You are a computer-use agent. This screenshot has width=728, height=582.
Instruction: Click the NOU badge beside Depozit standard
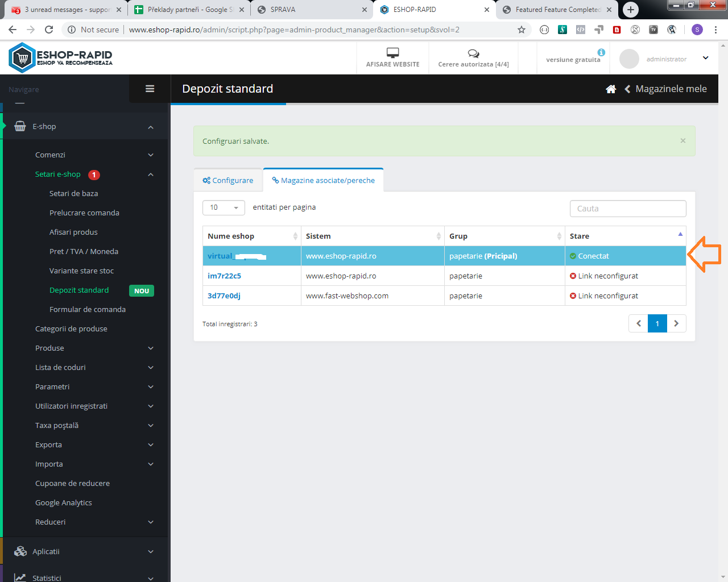(x=142, y=290)
